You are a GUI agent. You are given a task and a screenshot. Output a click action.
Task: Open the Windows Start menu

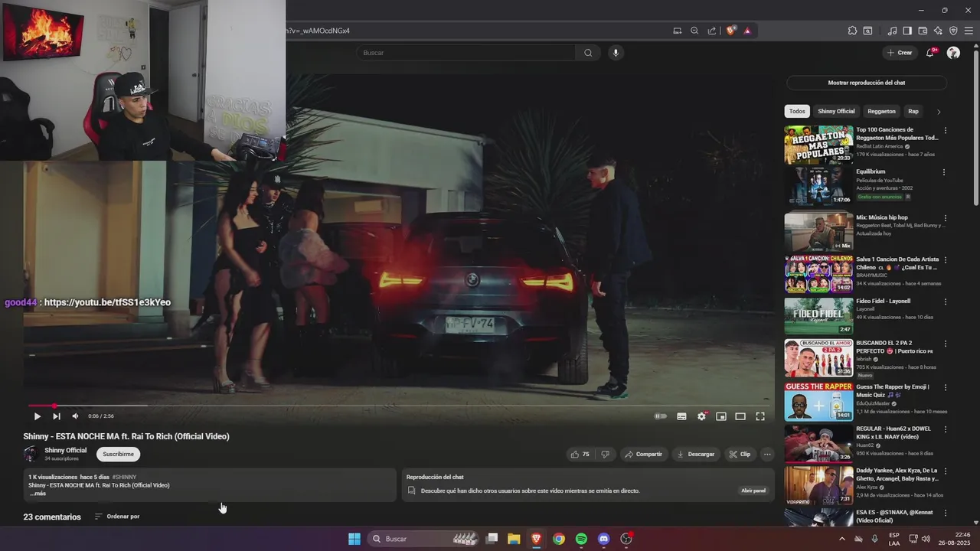pyautogui.click(x=354, y=539)
